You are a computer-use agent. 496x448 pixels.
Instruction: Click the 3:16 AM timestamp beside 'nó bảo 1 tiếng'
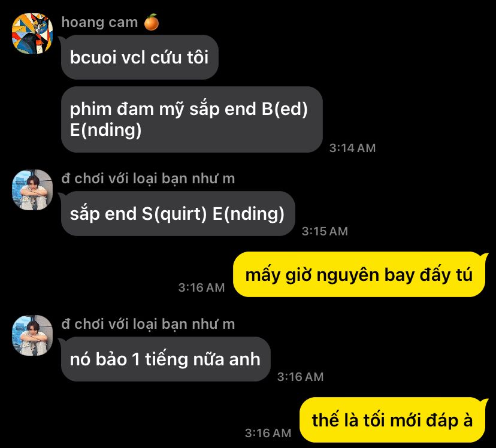(301, 377)
